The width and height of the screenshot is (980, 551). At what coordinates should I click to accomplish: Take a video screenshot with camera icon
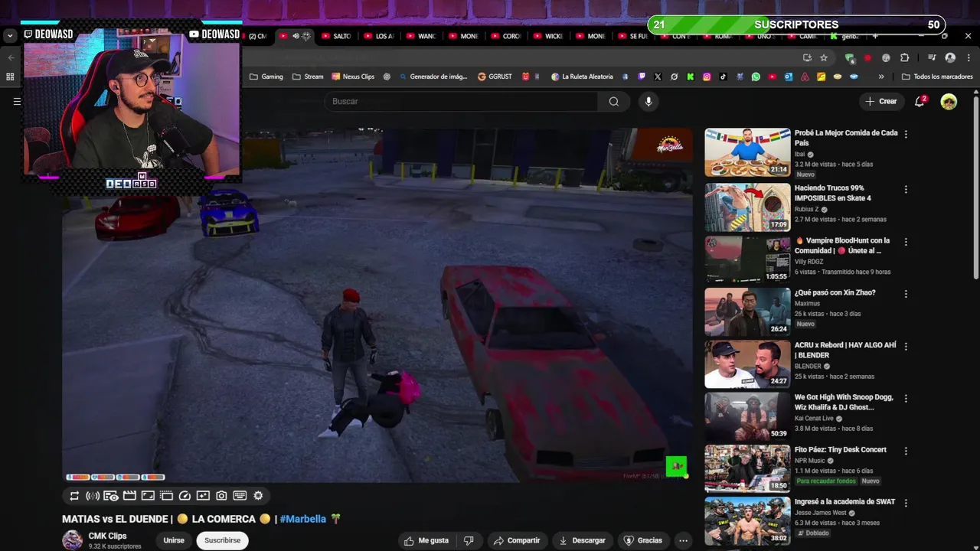point(221,496)
